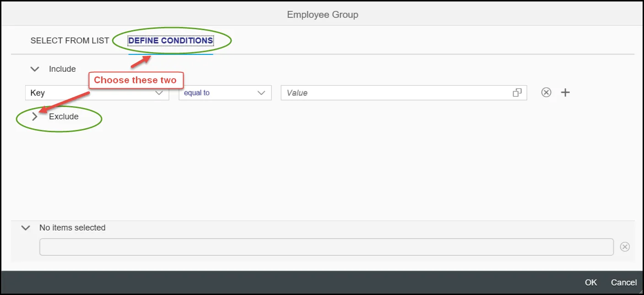Open the Key field dropdown
The width and height of the screenshot is (644, 295).
[x=159, y=93]
